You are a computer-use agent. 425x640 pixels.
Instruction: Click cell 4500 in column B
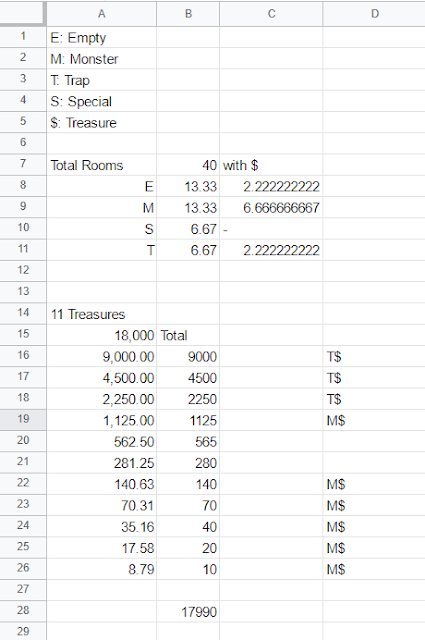(x=188, y=378)
